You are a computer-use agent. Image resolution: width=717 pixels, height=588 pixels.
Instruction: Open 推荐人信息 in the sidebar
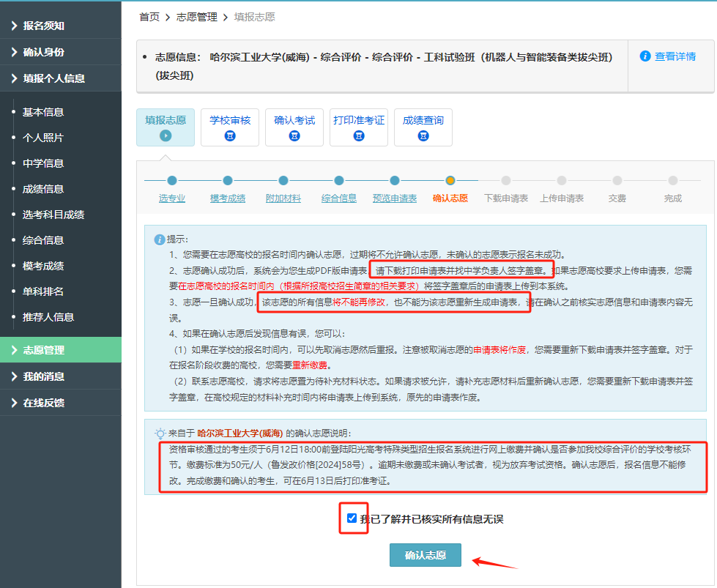(x=48, y=317)
